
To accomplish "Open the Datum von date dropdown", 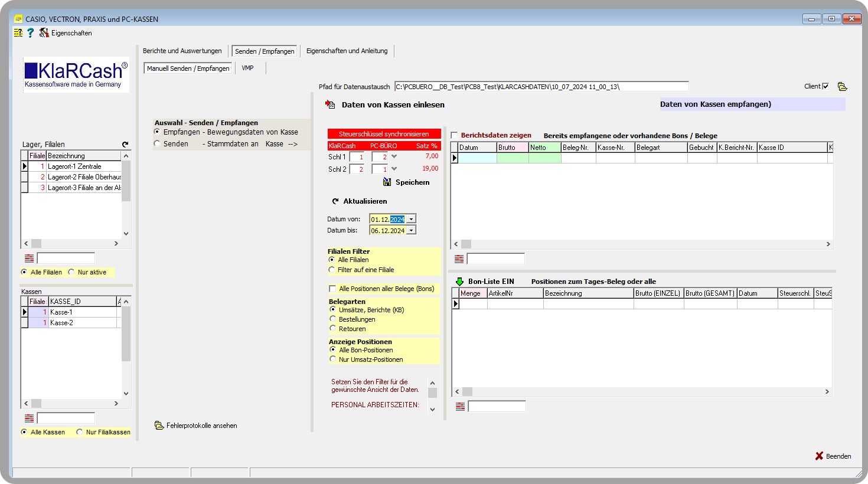I will 412,218.
